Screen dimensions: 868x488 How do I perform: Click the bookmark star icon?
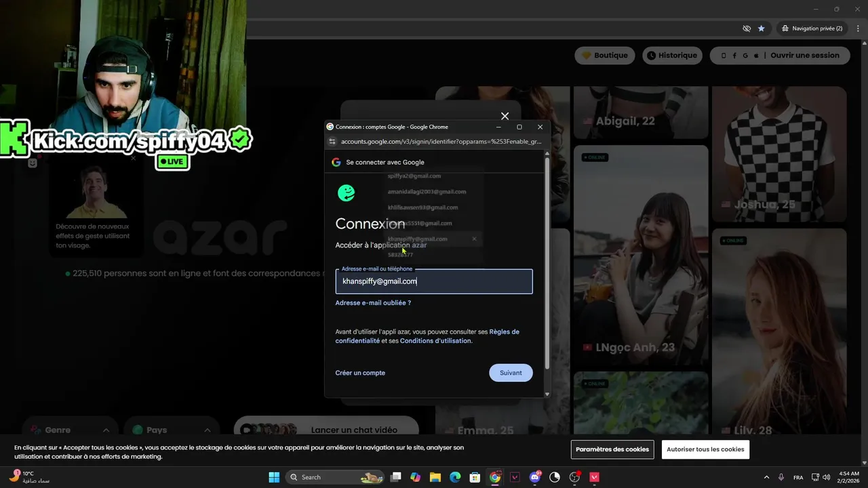pyautogui.click(x=762, y=28)
